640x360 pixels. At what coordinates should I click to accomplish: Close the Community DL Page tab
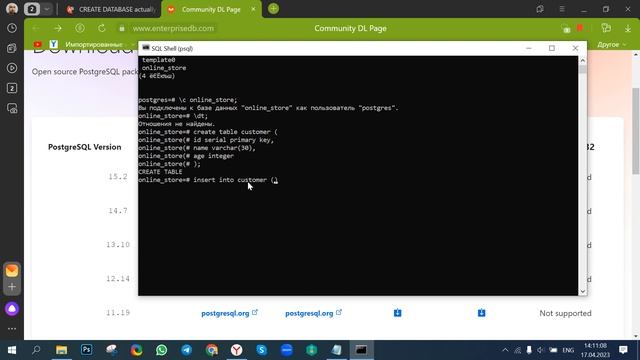click(x=253, y=9)
